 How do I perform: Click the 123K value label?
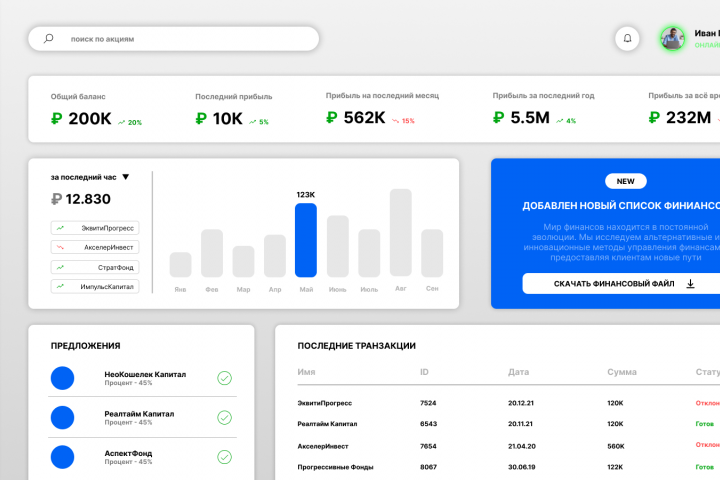point(306,195)
